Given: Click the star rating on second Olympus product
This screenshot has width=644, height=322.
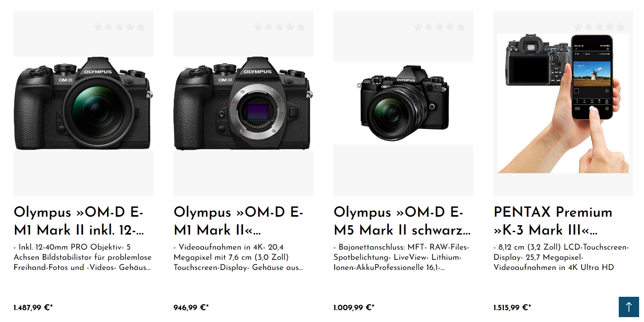Looking at the screenshot, I should tap(279, 27).
